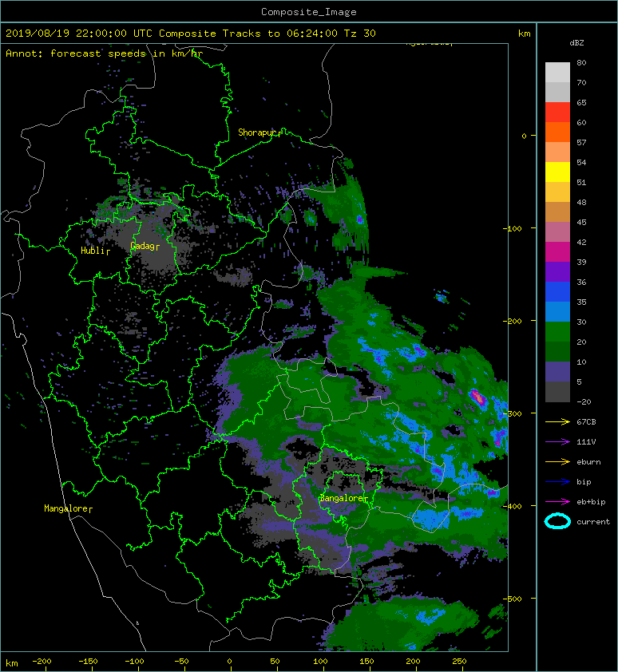
Task: Click the -100 tick on vertical km axis
Action: (513, 228)
